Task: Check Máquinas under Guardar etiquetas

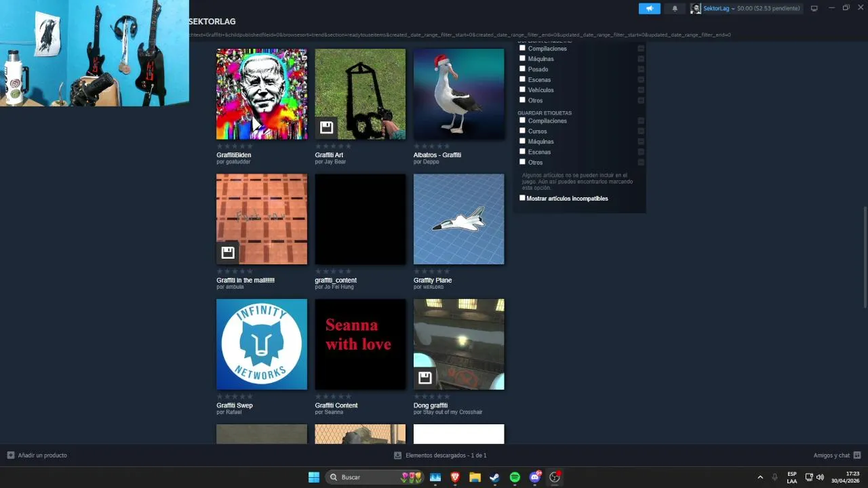Action: coord(522,141)
